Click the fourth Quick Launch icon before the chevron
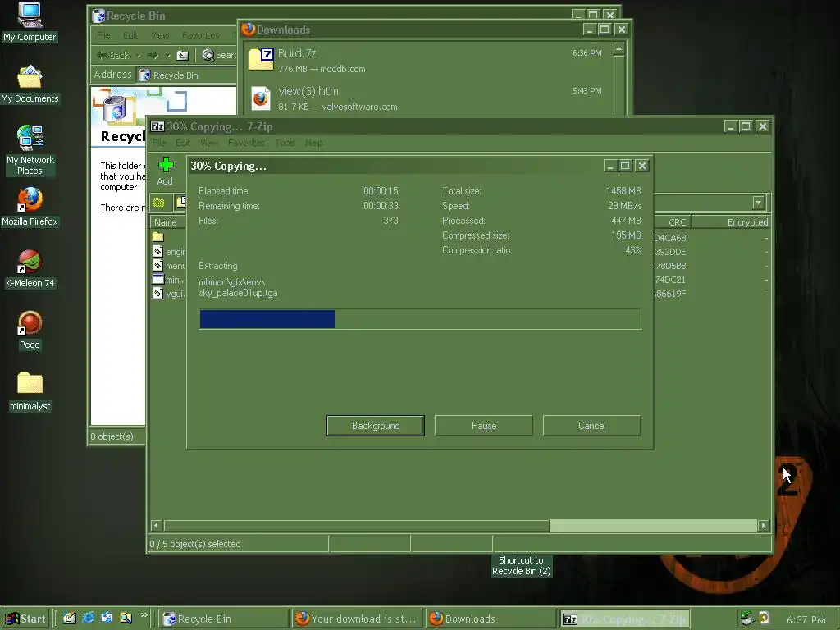This screenshot has height=630, width=840. point(126,618)
